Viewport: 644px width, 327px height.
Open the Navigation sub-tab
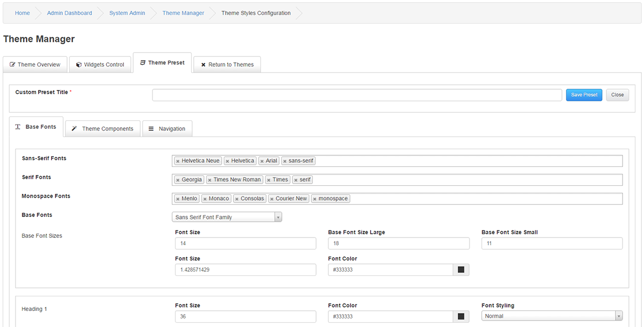(167, 129)
